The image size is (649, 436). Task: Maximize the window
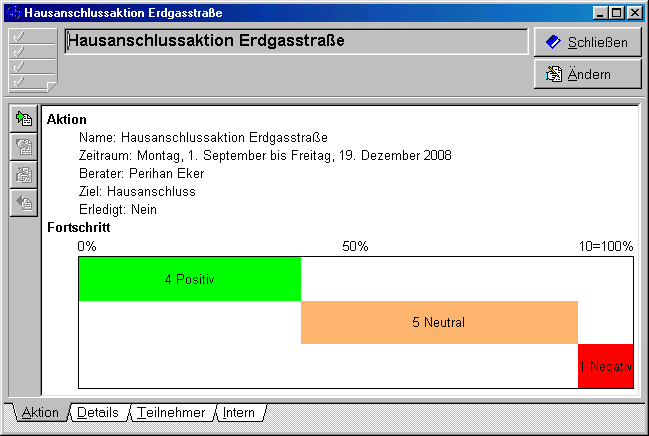click(617, 13)
